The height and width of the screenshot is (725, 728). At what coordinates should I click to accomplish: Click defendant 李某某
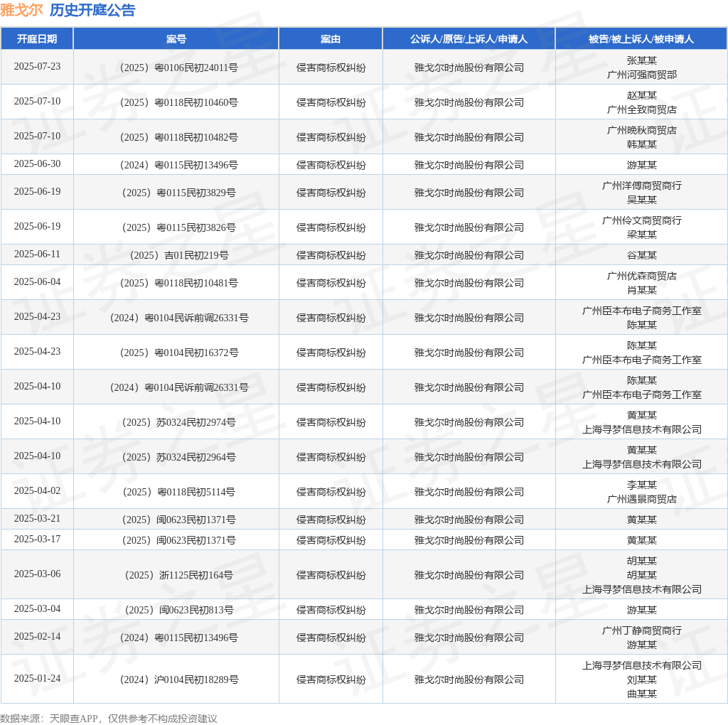[x=642, y=485]
